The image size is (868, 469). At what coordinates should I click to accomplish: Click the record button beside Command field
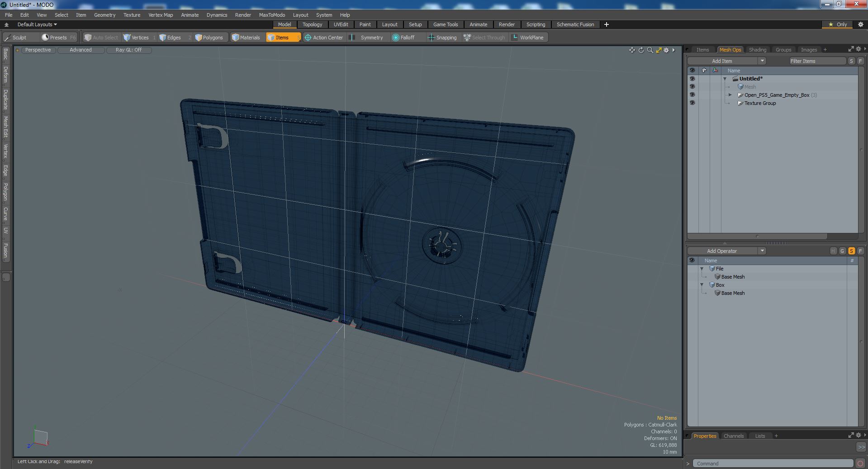coord(860,464)
